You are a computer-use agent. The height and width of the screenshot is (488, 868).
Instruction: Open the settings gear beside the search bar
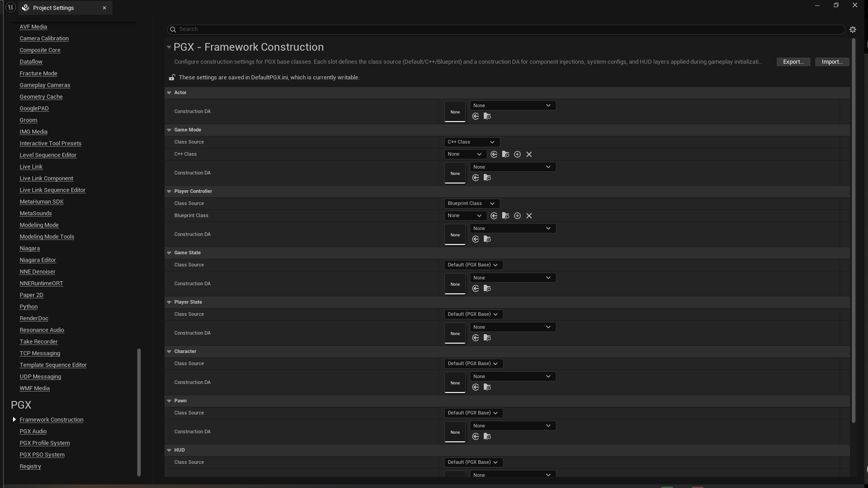click(x=853, y=29)
